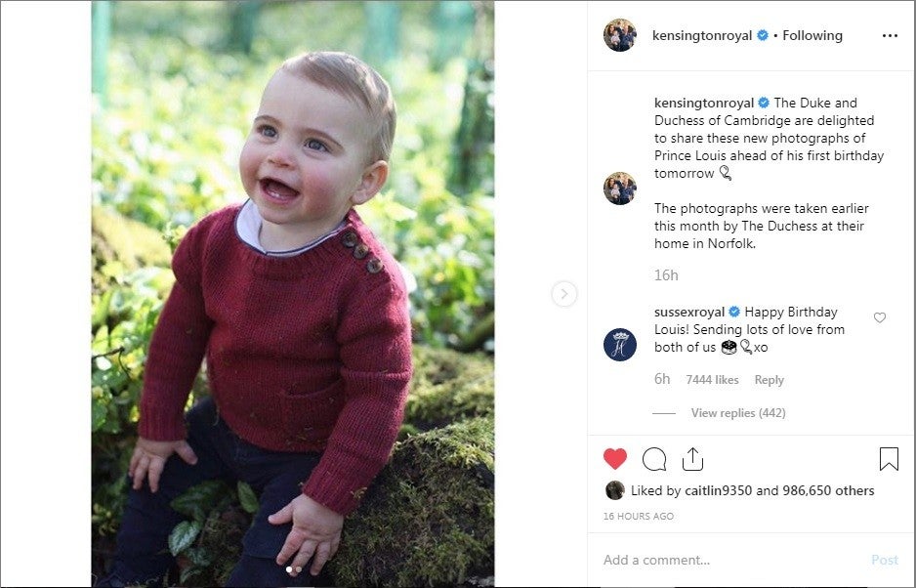Image resolution: width=916 pixels, height=588 pixels.
Task: Open the three-dot more options menu
Action: coord(889,35)
